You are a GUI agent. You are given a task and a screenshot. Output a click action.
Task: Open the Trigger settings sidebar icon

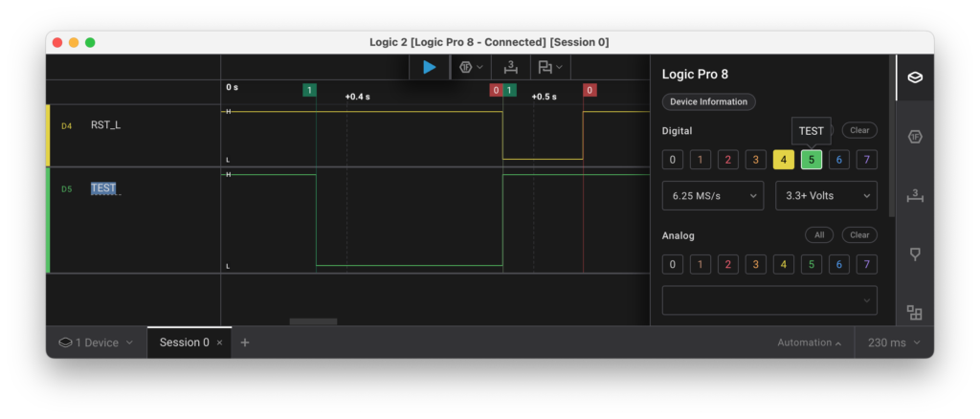(914, 254)
